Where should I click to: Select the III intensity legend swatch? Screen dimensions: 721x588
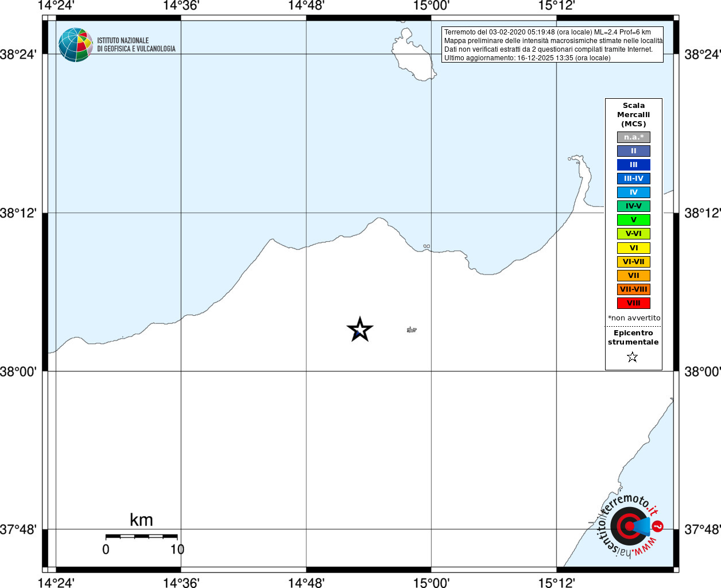point(634,165)
